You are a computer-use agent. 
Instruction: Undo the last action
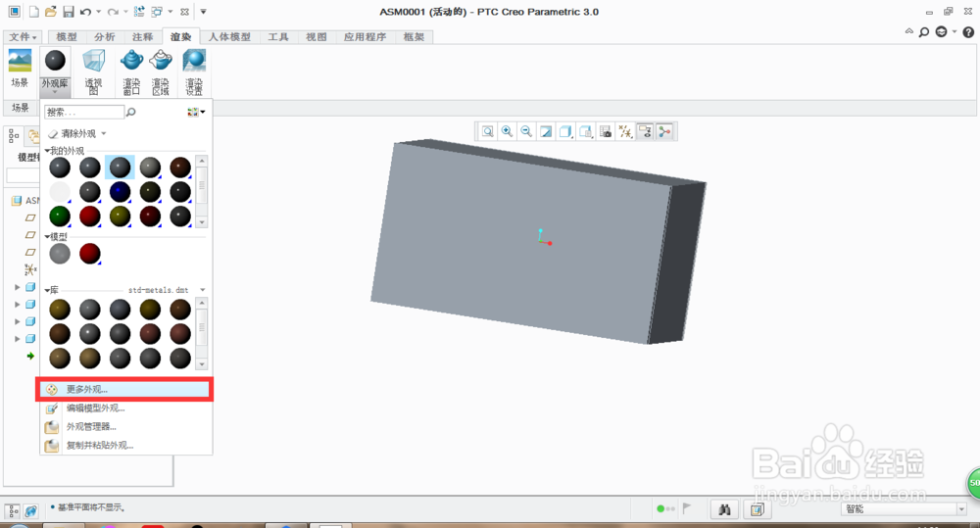tap(85, 11)
